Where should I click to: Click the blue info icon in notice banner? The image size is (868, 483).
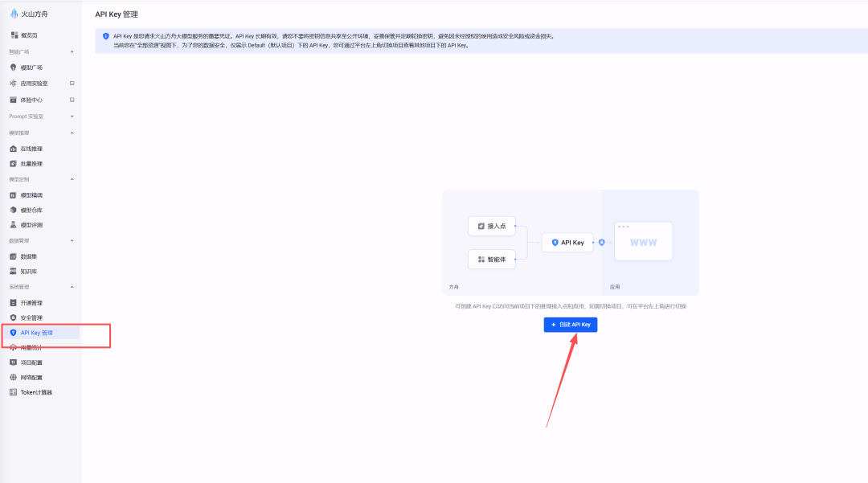point(105,36)
